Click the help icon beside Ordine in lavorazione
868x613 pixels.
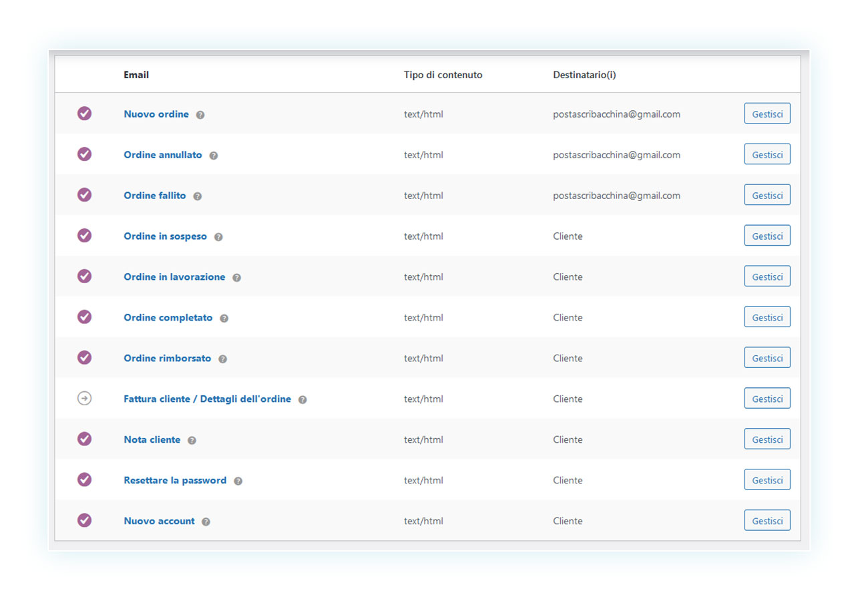pos(236,278)
